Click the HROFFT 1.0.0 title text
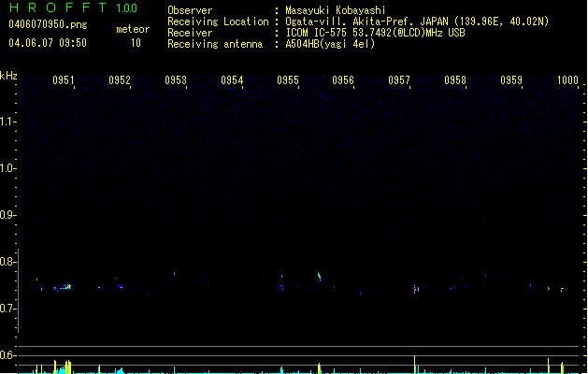This screenshot has width=588, height=374. (x=74, y=7)
